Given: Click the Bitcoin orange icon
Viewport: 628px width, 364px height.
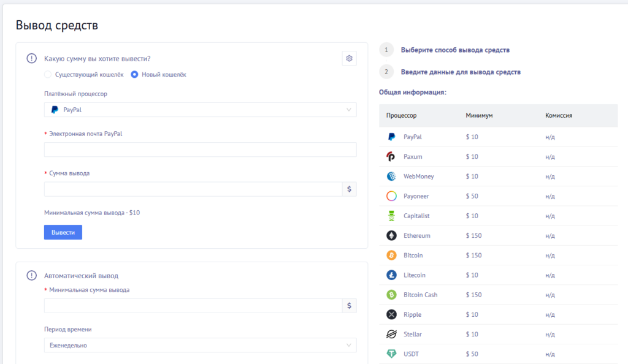Looking at the screenshot, I should click(391, 256).
